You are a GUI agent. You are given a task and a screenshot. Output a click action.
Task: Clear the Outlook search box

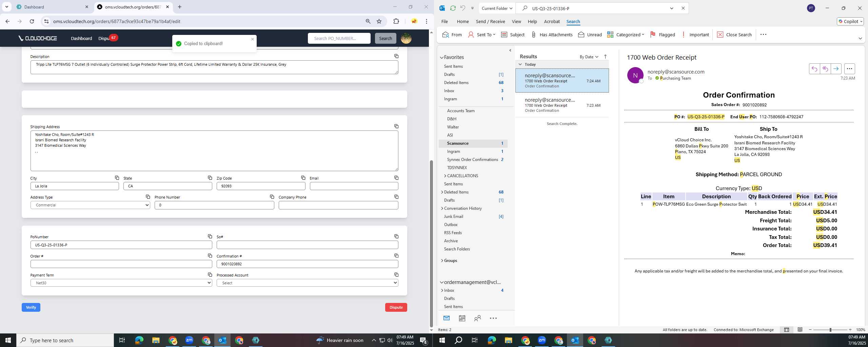tap(683, 8)
